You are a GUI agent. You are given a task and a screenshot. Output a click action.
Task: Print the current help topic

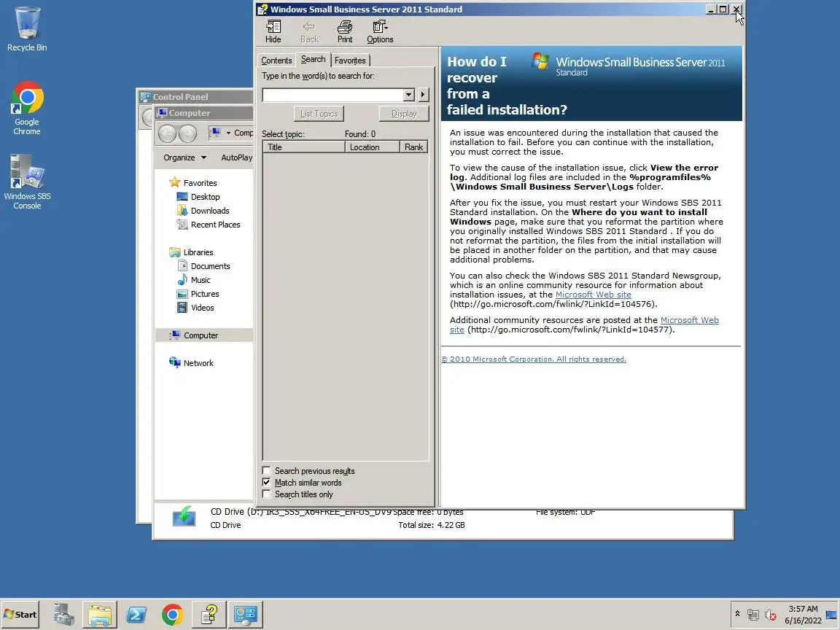[345, 31]
